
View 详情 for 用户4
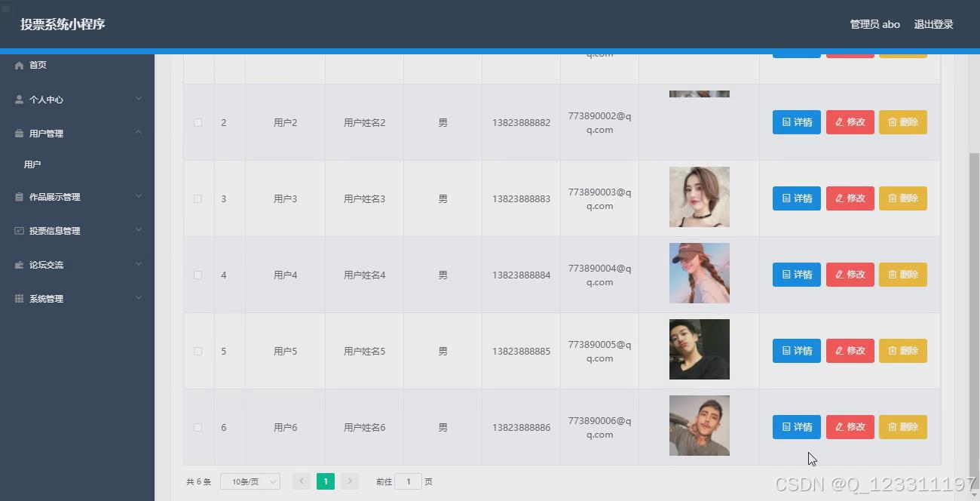point(797,275)
